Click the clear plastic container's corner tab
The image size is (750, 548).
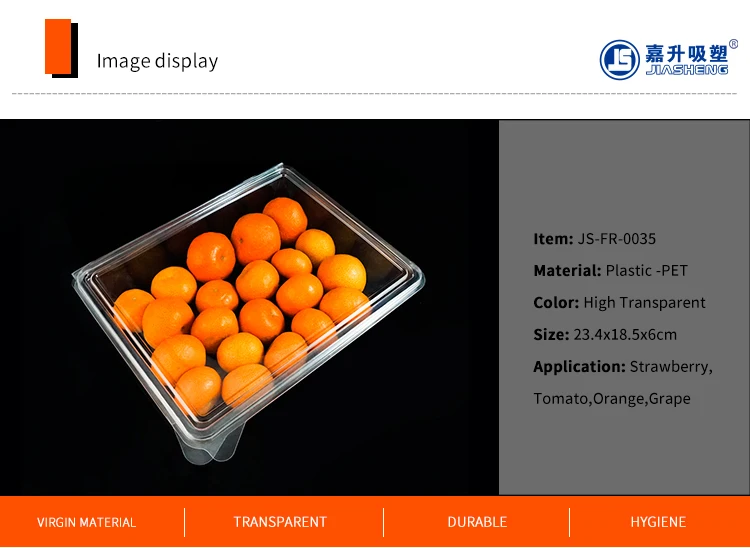click(x=210, y=445)
